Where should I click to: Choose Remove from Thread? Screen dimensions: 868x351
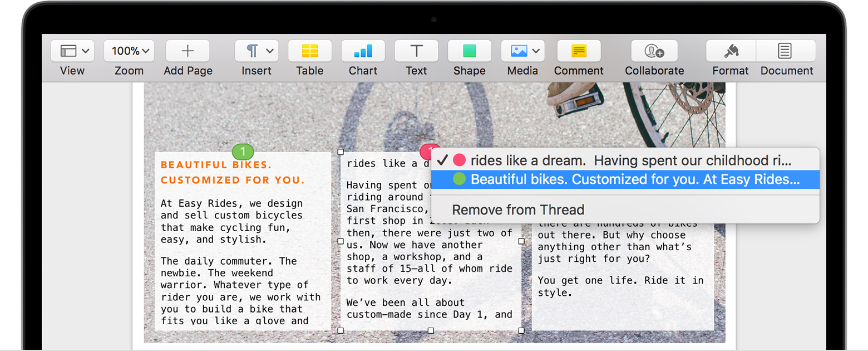tap(518, 209)
